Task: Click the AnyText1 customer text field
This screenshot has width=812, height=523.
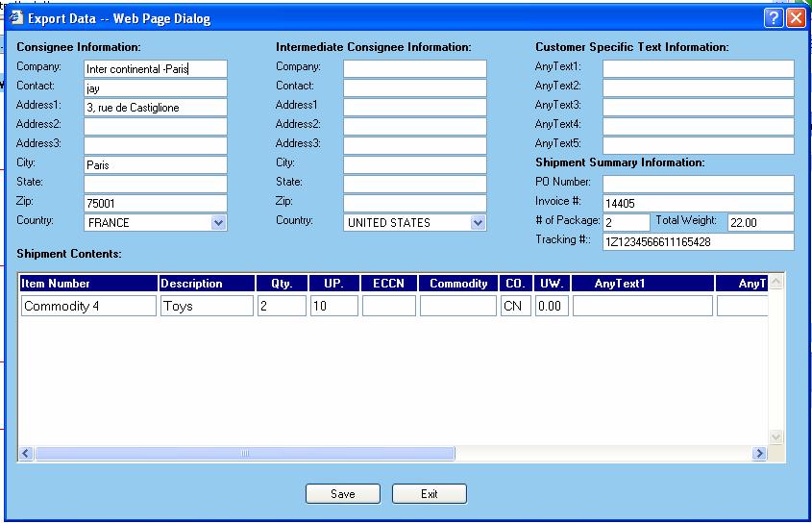Action: tap(698, 68)
